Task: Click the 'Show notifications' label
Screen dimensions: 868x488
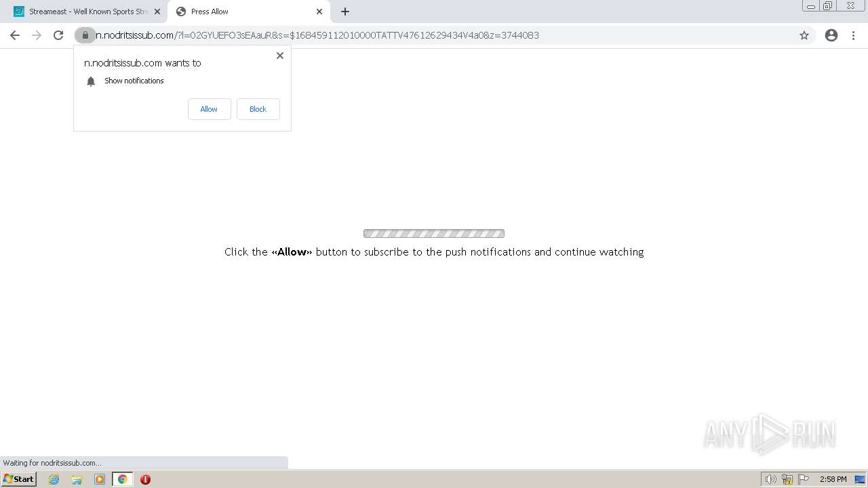Action: [x=134, y=81]
